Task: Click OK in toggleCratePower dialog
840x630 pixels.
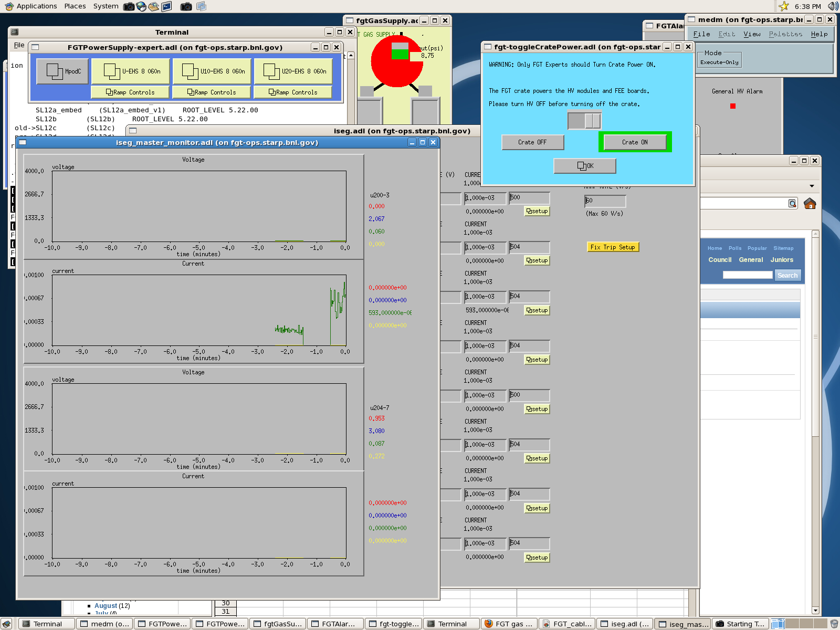Action: click(x=585, y=166)
